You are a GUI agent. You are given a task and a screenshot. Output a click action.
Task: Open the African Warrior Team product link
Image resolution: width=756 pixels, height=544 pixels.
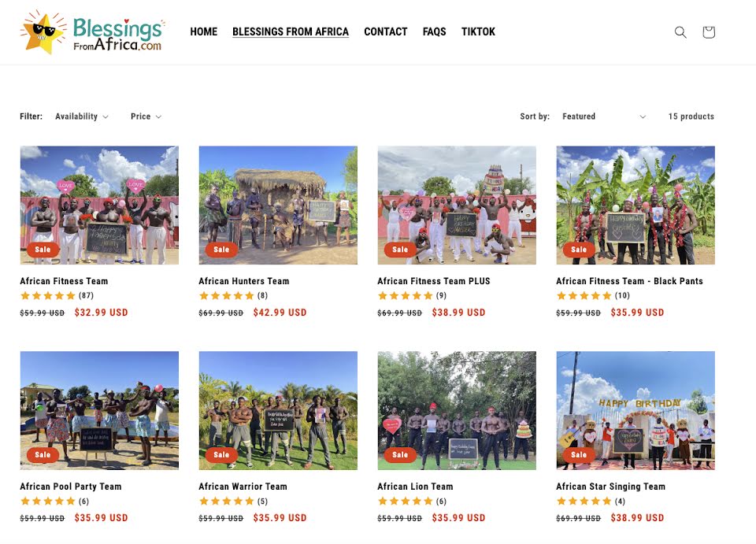pos(243,487)
